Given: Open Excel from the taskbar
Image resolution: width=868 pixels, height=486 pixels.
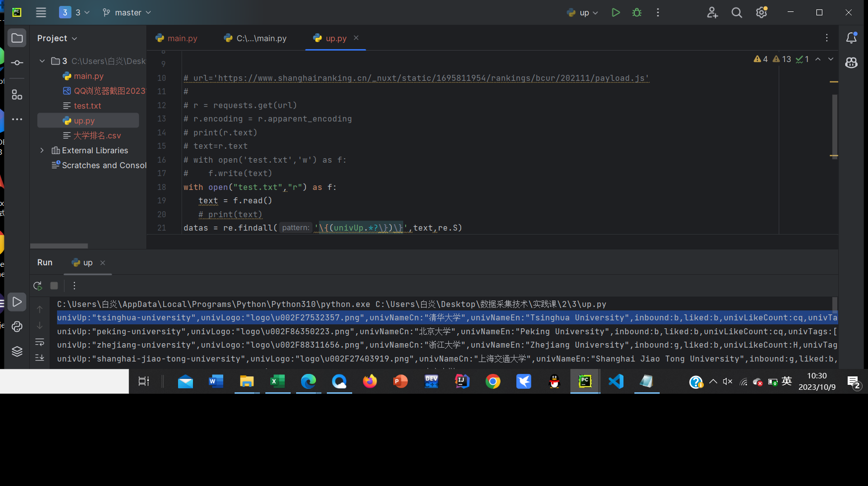Looking at the screenshot, I should (x=277, y=381).
